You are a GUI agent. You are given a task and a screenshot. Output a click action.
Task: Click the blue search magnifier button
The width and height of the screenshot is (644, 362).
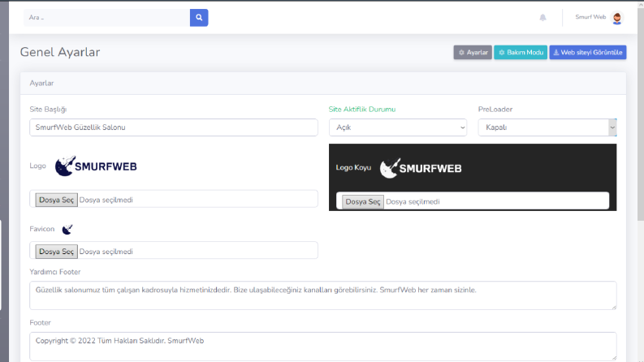(199, 18)
